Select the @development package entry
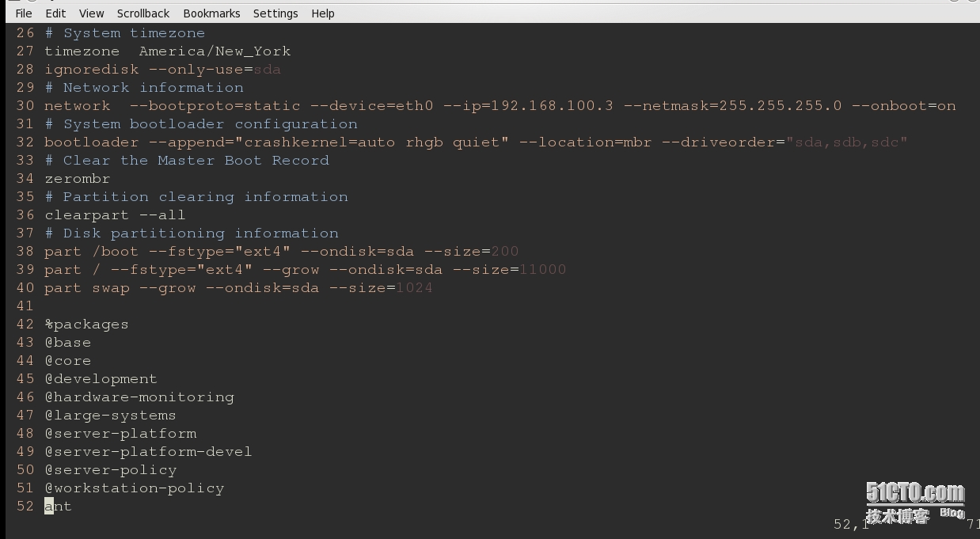The width and height of the screenshot is (980, 539). pyautogui.click(x=101, y=378)
